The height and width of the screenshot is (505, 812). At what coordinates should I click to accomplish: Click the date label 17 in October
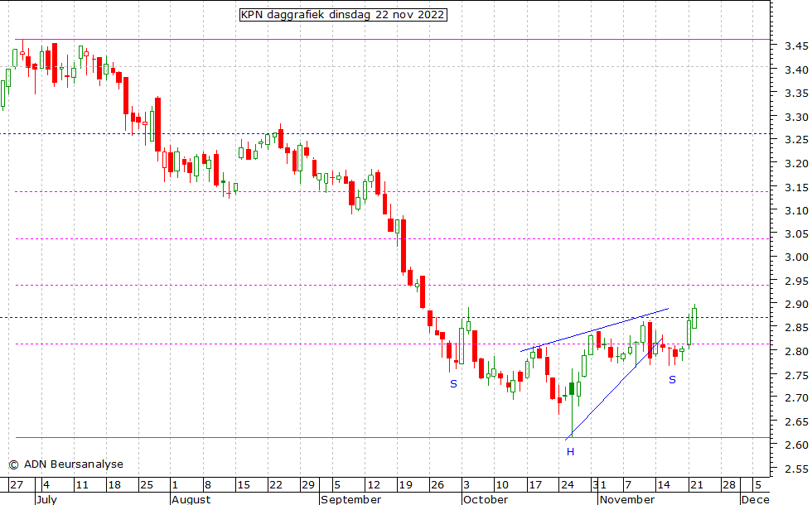pos(534,485)
